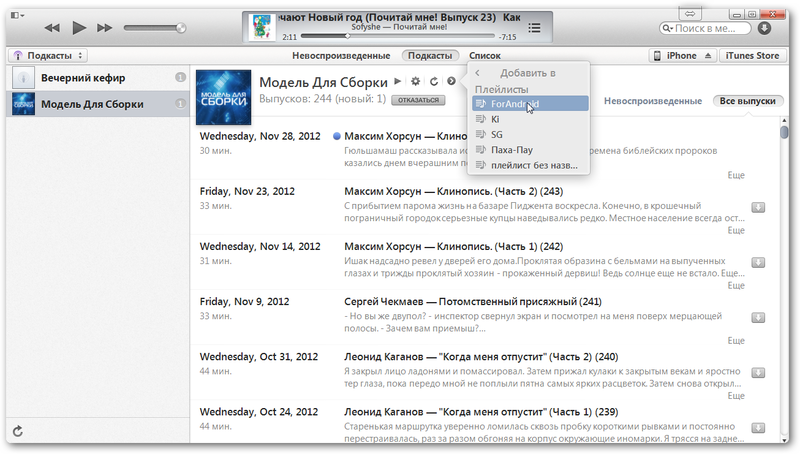Screen dimensions: 800x454
Task: Add to the Ki playlist
Action: [530, 119]
